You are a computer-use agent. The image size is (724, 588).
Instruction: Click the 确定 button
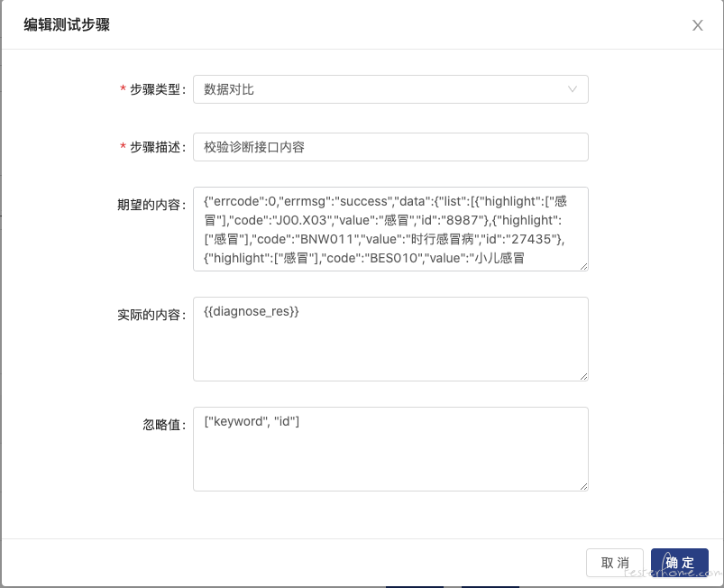click(679, 563)
